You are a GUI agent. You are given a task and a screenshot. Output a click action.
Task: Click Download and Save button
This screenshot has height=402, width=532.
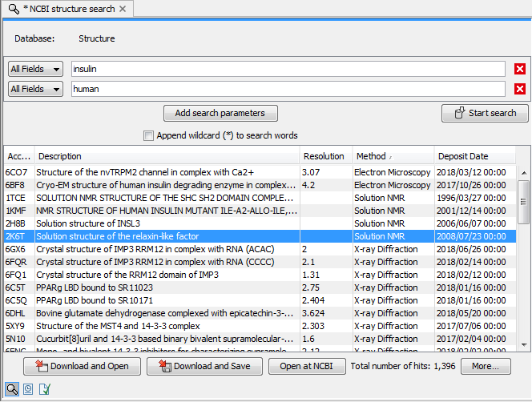click(204, 366)
